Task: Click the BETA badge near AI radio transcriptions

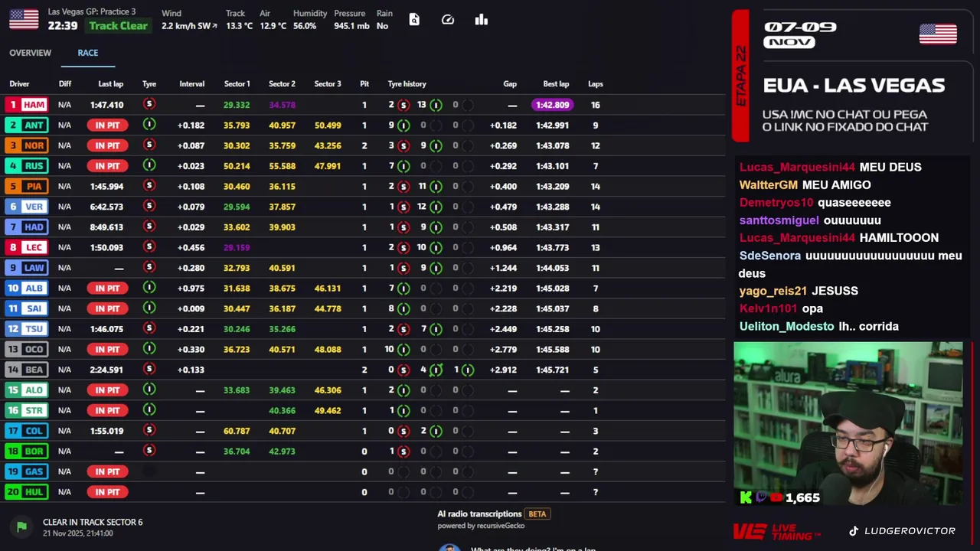Action: 537,514
